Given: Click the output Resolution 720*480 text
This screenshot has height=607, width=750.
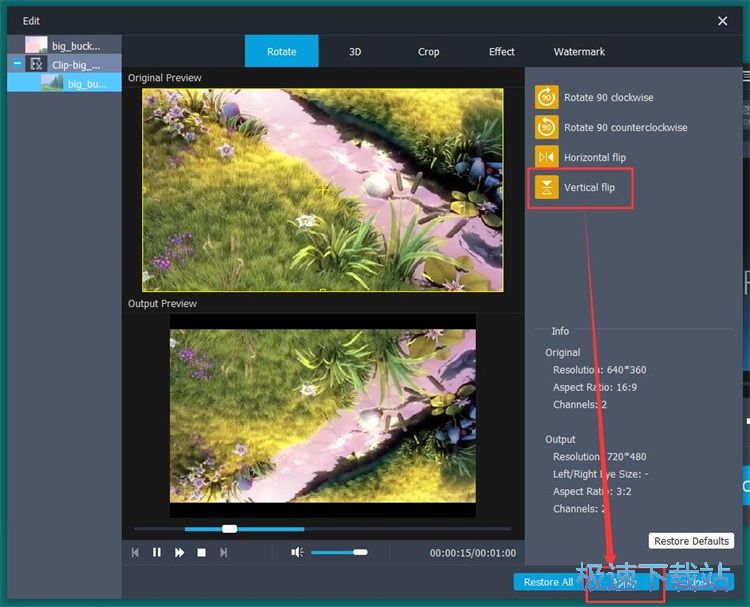Looking at the screenshot, I should point(599,457).
